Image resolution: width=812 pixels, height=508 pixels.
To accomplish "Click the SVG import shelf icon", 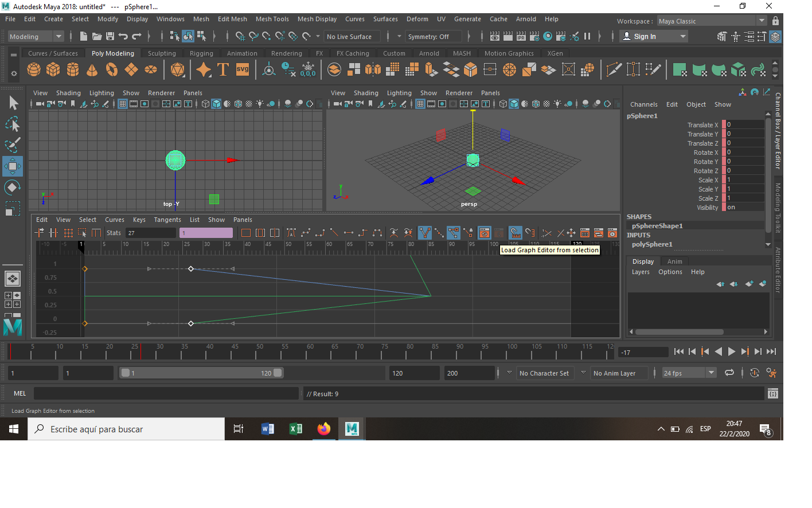I will pos(243,70).
